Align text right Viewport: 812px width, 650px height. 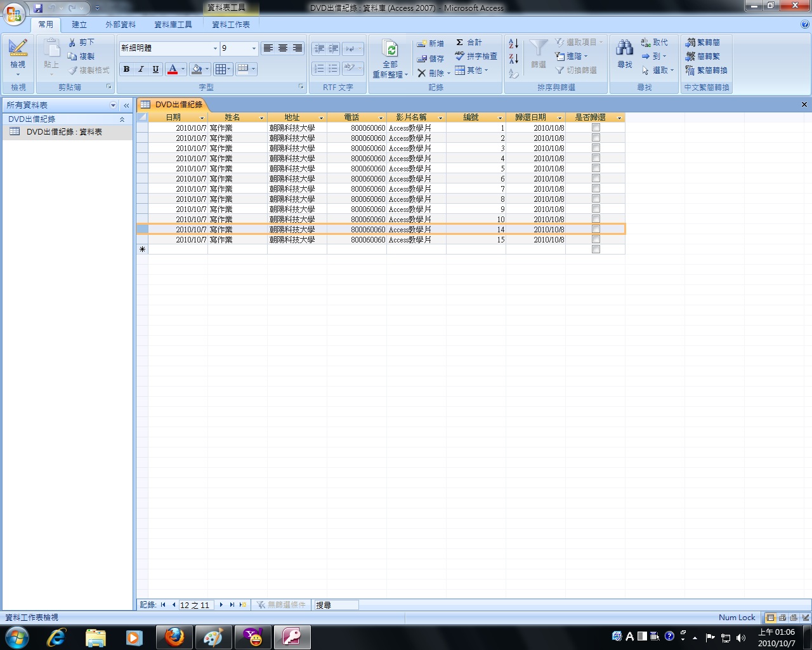(x=297, y=48)
